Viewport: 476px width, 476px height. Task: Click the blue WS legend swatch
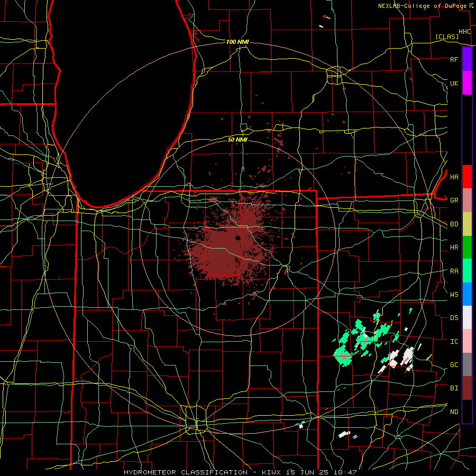(467, 294)
